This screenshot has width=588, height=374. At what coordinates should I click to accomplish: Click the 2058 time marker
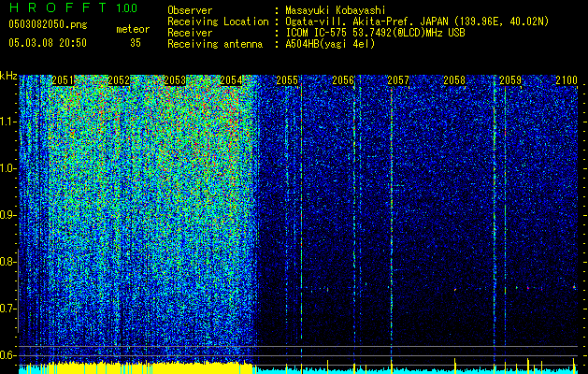454,80
